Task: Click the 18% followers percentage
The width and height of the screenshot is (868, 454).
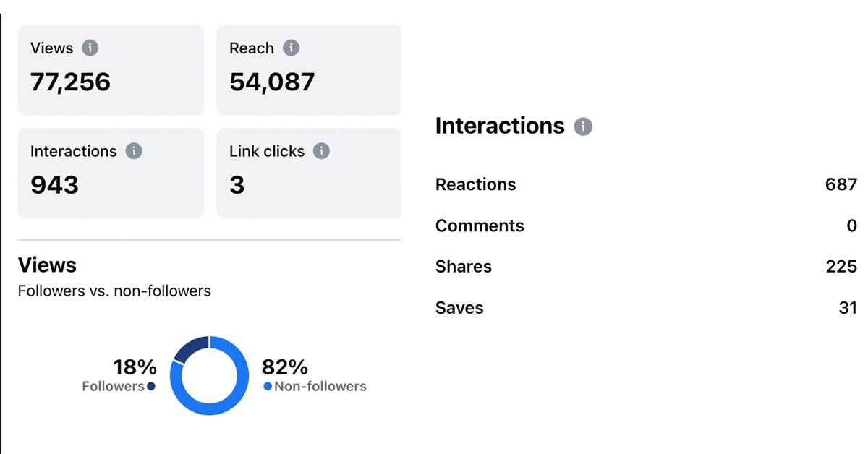Action: coord(135,367)
